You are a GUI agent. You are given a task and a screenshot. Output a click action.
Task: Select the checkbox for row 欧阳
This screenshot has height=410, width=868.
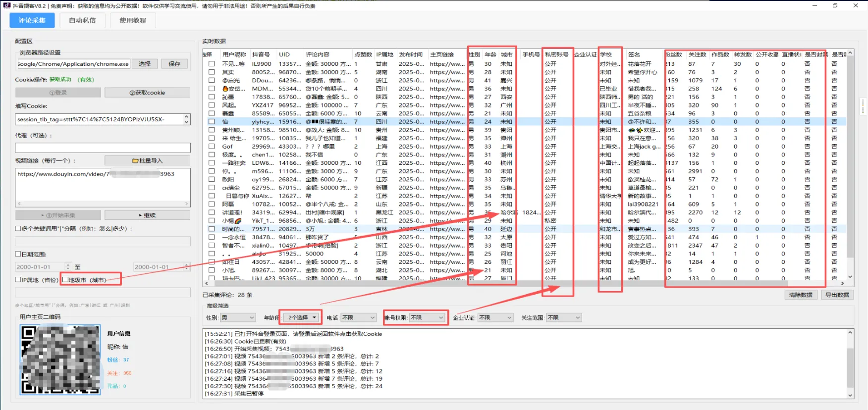click(212, 179)
